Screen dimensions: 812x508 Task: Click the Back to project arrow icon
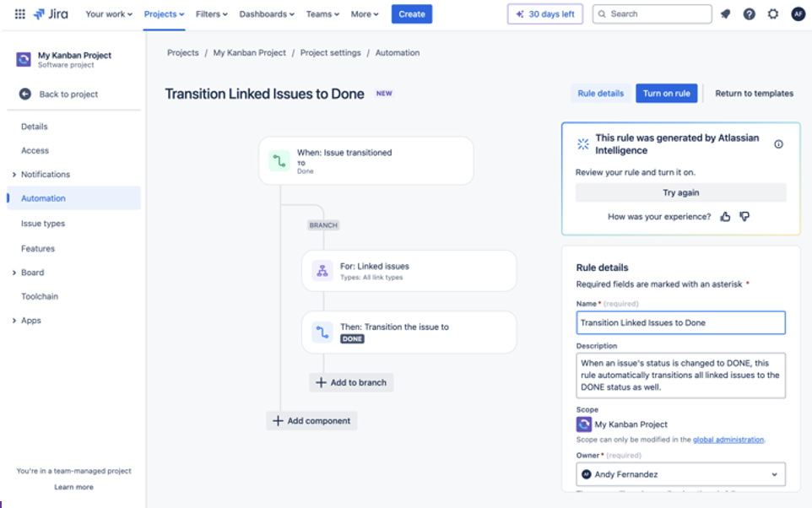tap(25, 95)
